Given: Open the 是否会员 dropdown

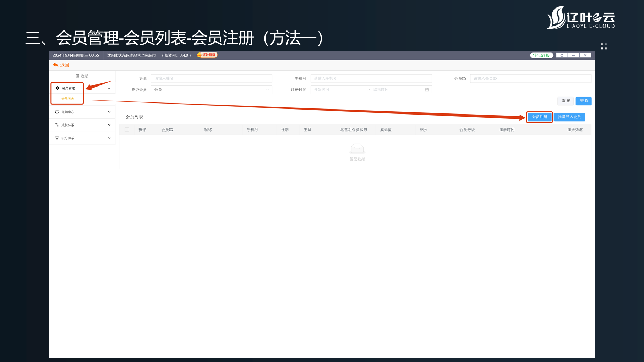Looking at the screenshot, I should tap(212, 90).
